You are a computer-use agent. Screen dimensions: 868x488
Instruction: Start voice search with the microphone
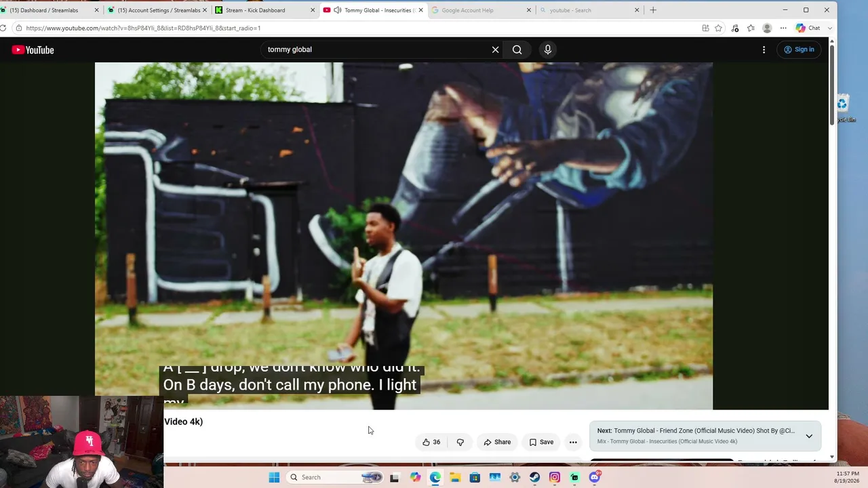click(x=548, y=49)
